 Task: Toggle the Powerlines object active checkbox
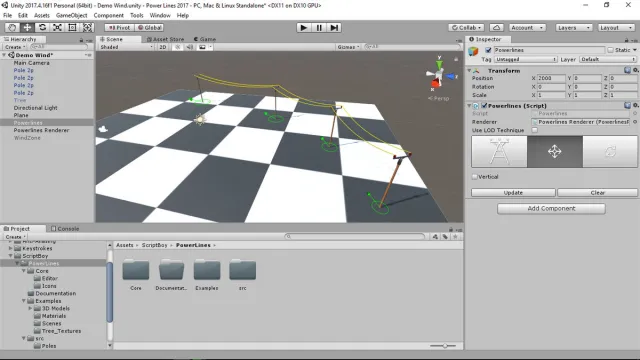[488, 50]
